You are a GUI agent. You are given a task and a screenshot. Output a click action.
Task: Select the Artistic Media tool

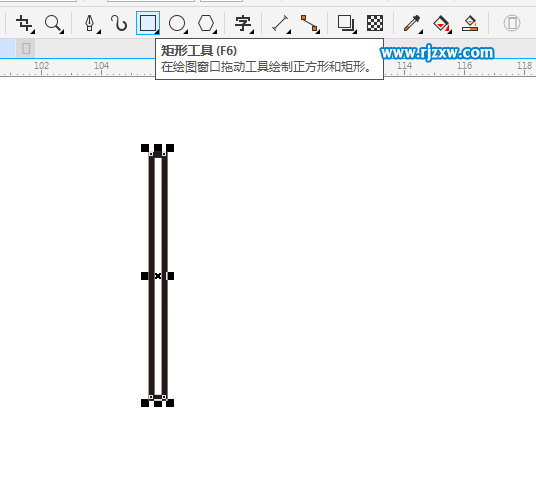click(x=119, y=24)
